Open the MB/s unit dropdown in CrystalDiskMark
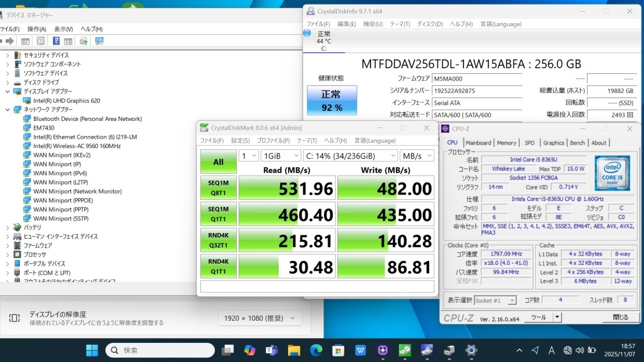This screenshot has width=644, height=362. (417, 156)
